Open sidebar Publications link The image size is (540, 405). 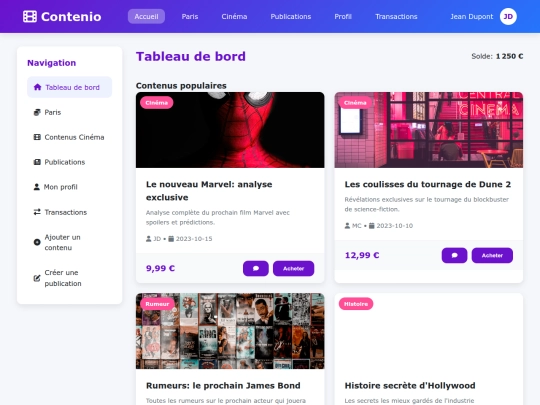[x=70, y=162]
